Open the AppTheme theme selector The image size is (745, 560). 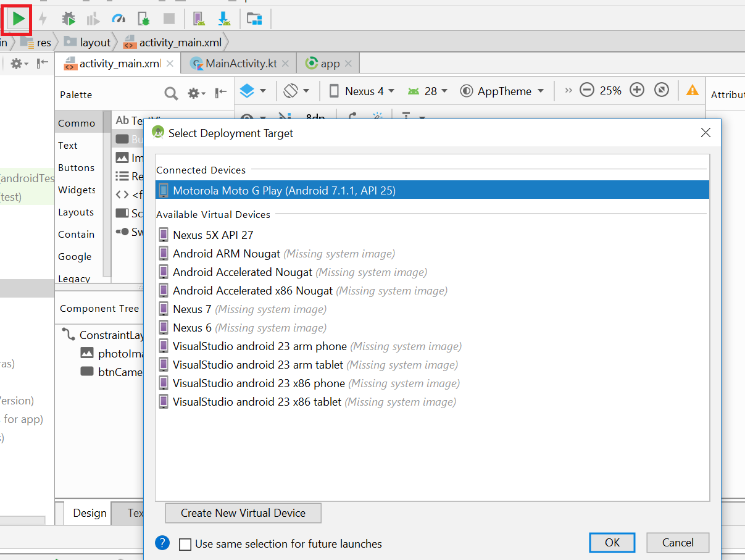pyautogui.click(x=502, y=91)
